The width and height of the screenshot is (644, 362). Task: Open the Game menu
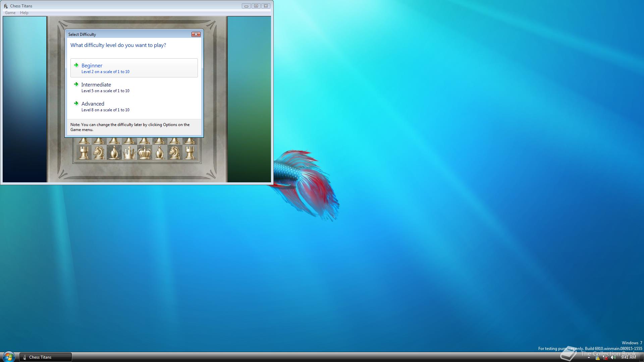pos(10,13)
